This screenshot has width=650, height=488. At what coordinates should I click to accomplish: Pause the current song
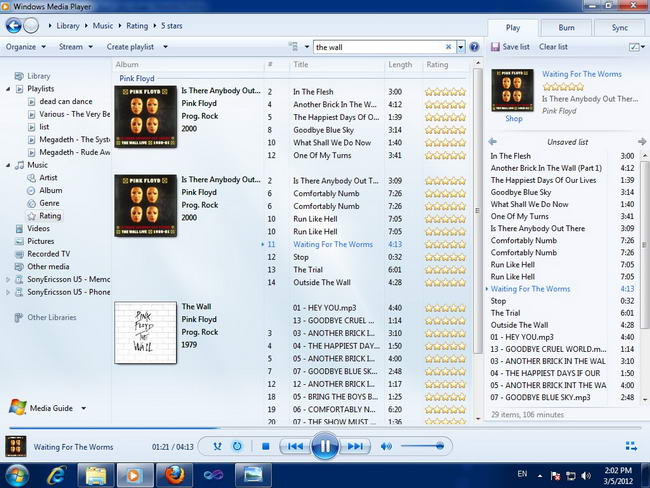click(325, 446)
